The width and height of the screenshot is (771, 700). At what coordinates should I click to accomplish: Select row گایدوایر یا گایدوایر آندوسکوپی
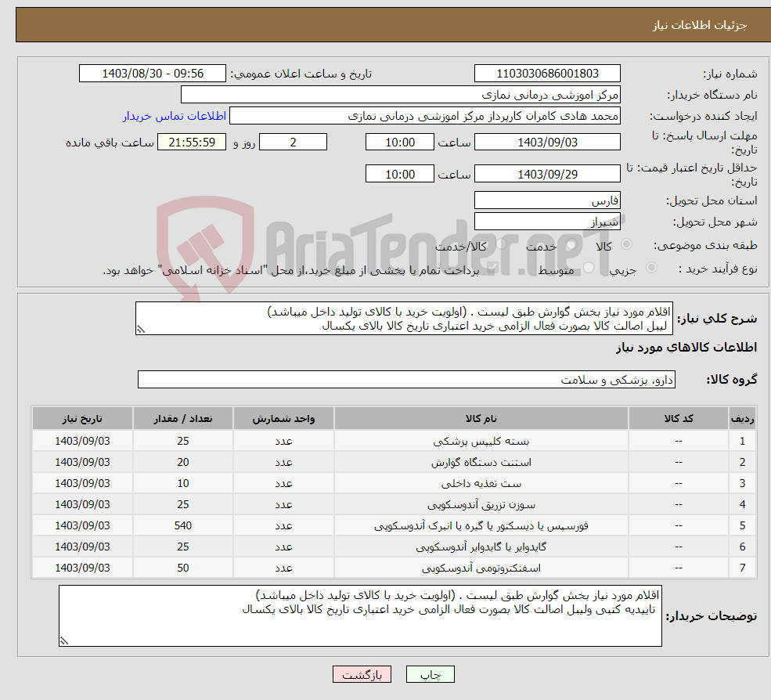(394, 547)
